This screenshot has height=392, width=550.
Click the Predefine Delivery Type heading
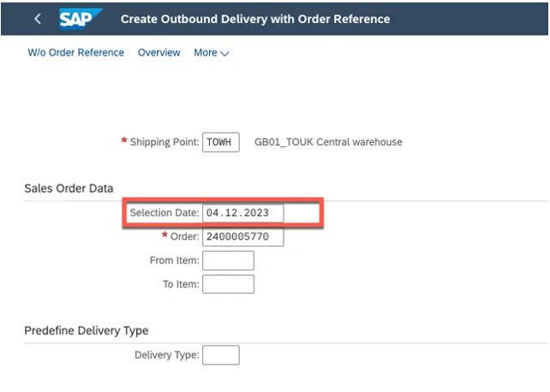point(86,330)
